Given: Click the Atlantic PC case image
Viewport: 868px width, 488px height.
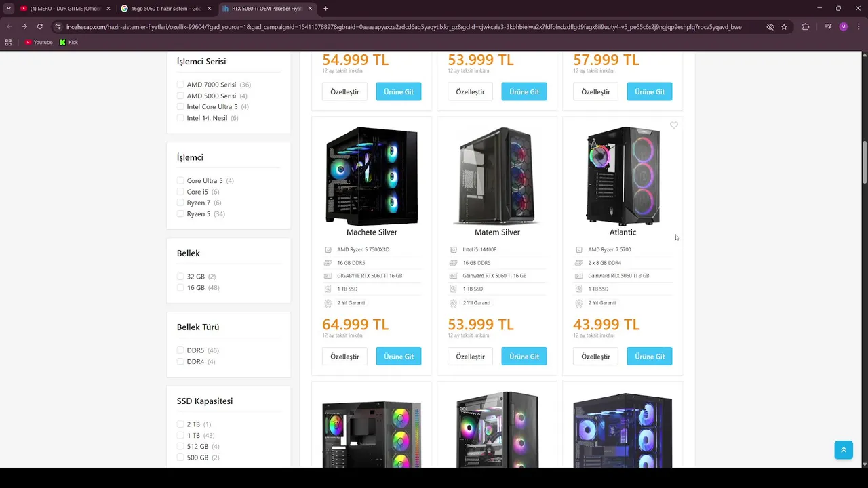Looking at the screenshot, I should pyautogui.click(x=623, y=176).
